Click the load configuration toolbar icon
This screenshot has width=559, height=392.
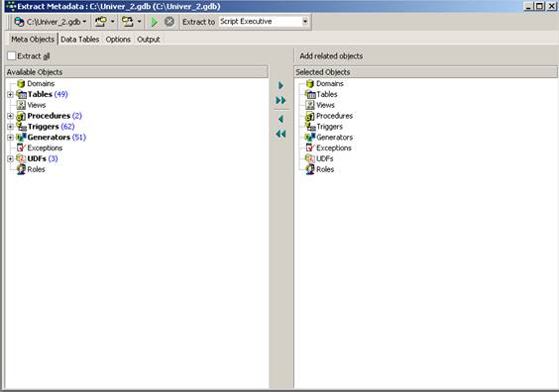click(x=100, y=22)
